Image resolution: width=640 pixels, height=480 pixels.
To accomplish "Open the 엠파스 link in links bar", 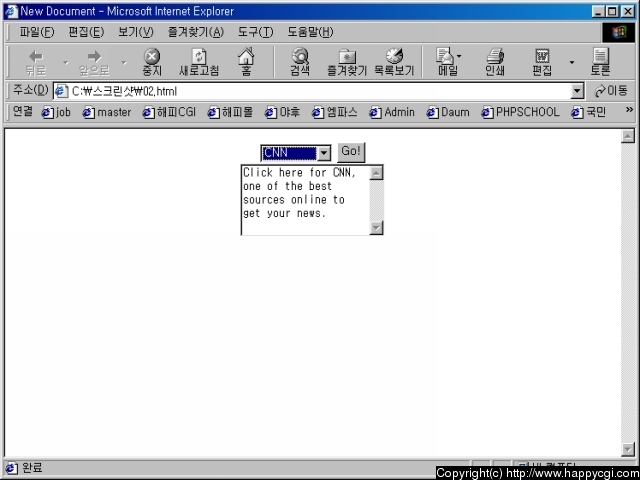I will [335, 112].
